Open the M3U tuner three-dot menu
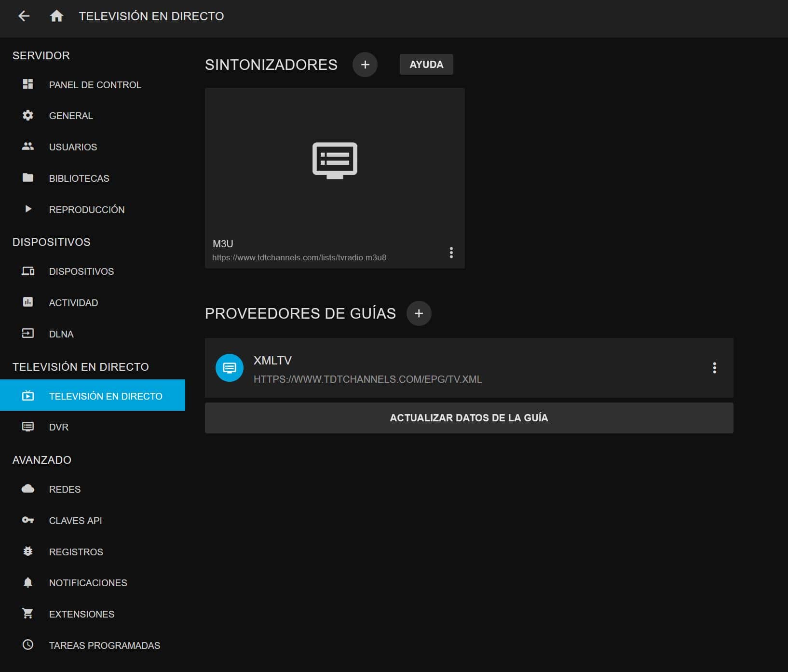This screenshot has height=672, width=788. [451, 253]
